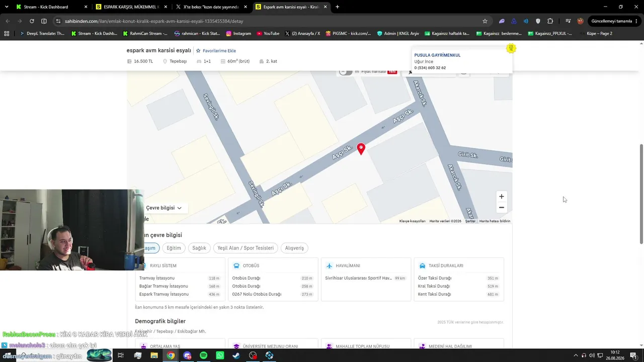Click the address bar URL field
The image size is (644, 362).
[x=272, y=21]
